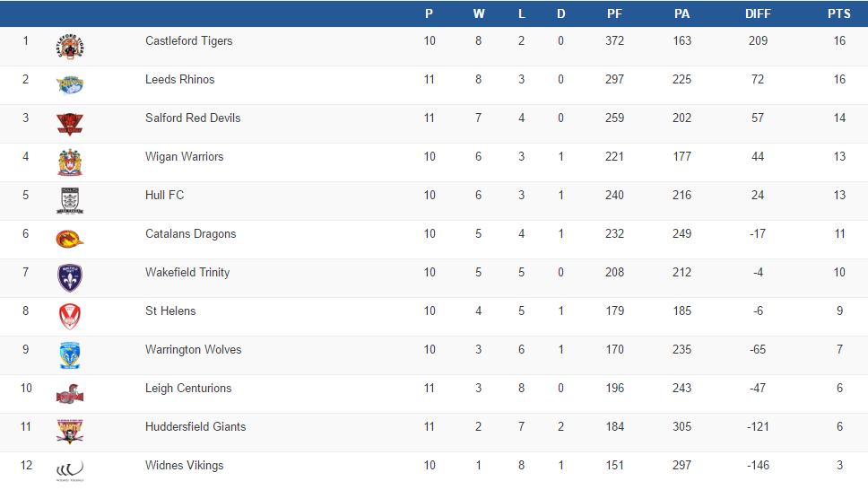Click the Wakefield Trinity crest
Image resolution: width=868 pixels, height=490 pixels.
tap(70, 278)
